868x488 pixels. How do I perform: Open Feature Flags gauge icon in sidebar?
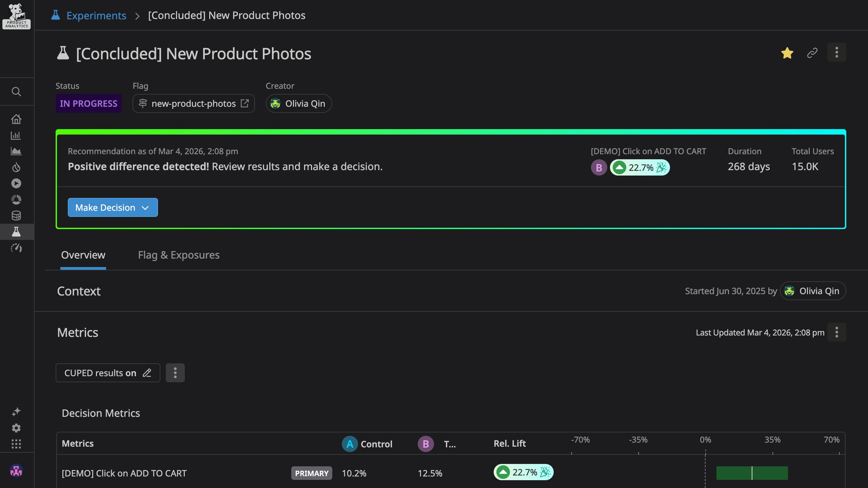[x=16, y=248]
